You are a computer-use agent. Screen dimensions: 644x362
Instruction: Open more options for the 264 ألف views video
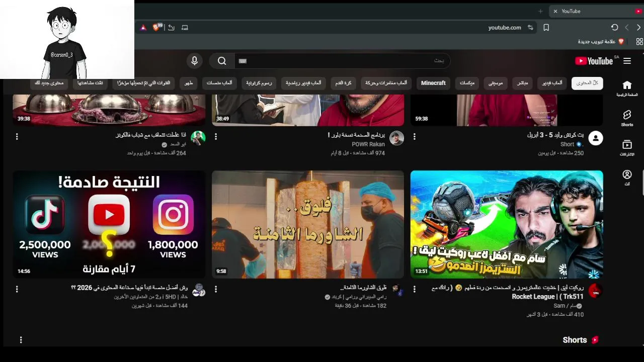point(17,136)
